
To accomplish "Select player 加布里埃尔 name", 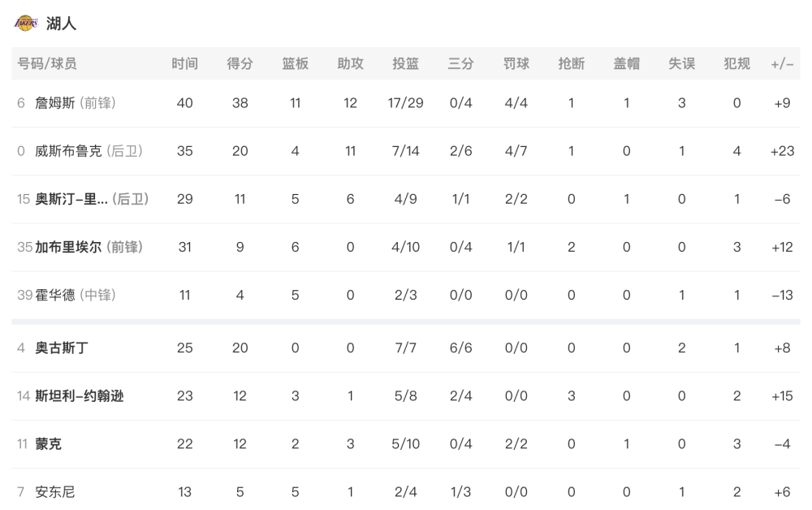I will tap(68, 247).
